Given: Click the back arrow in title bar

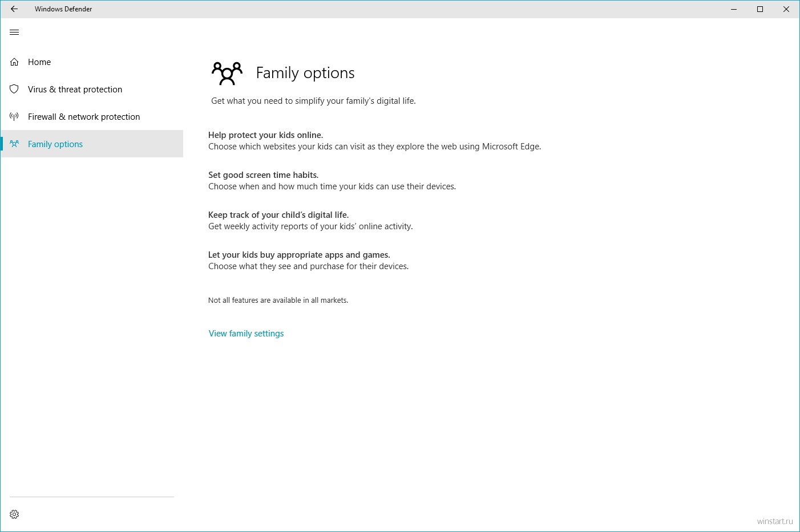Looking at the screenshot, I should [x=14, y=9].
